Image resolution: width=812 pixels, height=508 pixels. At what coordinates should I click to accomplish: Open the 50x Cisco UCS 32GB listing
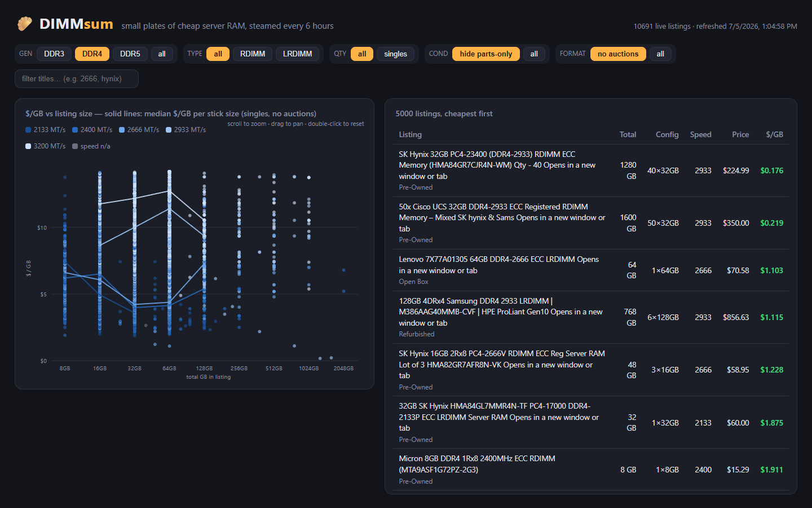point(502,217)
